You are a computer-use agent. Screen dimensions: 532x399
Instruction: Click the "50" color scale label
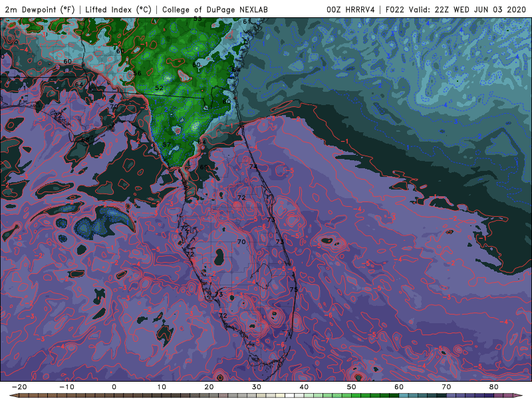352,387
